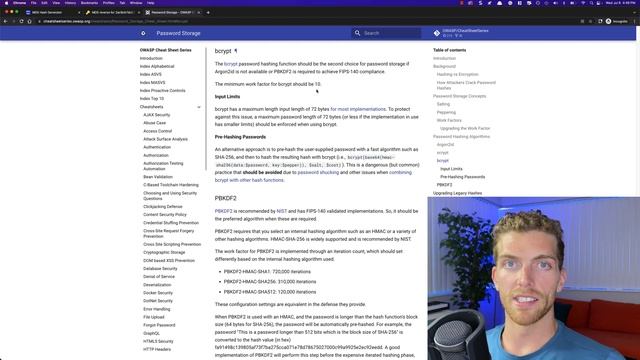Close the MD5 reverse tab
Image resolution: width=640 pixels, height=360 pixels.
139,13
